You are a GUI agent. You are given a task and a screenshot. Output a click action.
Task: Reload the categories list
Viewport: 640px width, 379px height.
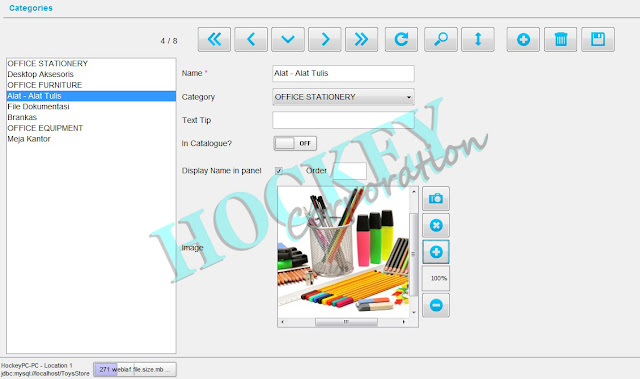[x=401, y=40]
